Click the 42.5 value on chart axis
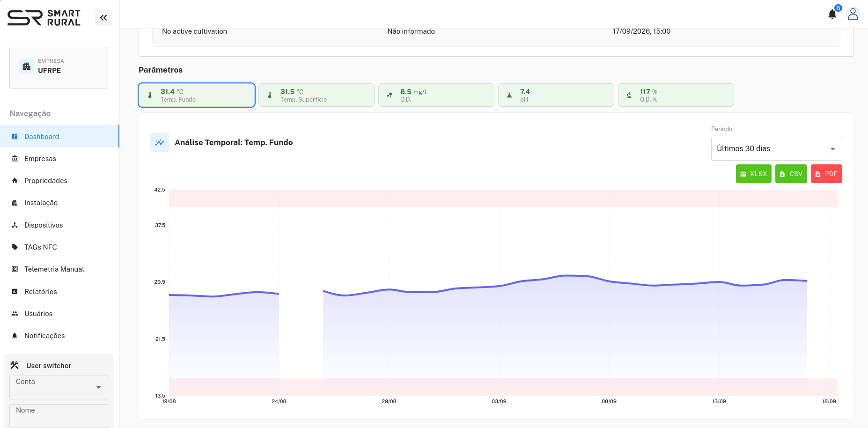This screenshot has width=868, height=428. (x=160, y=190)
